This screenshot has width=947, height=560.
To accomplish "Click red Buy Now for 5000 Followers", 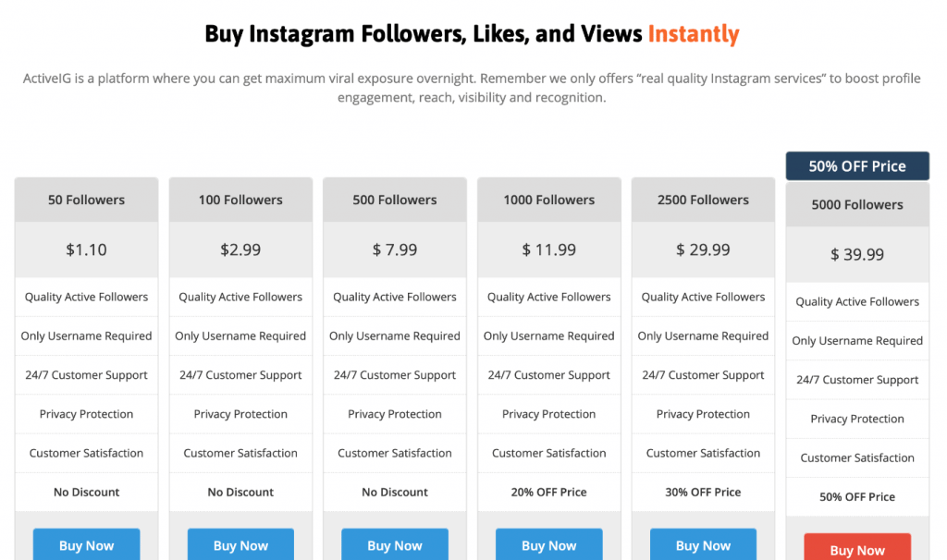I will click(857, 549).
